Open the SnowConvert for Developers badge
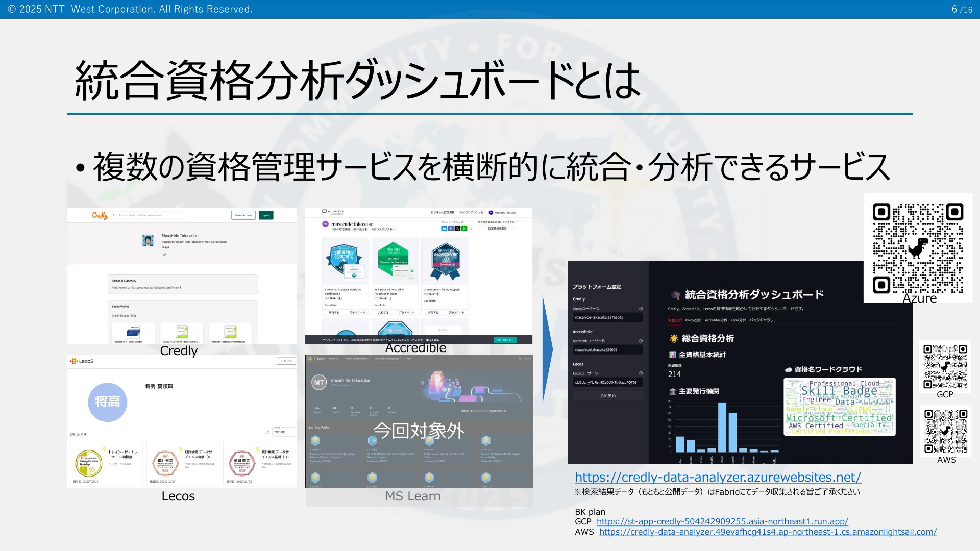 [445, 261]
